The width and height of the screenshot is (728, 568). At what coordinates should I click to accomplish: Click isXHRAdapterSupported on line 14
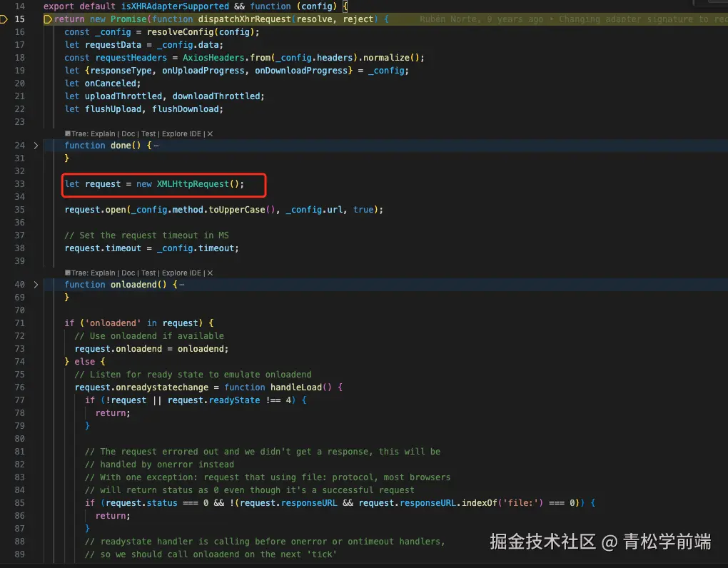[x=175, y=6]
